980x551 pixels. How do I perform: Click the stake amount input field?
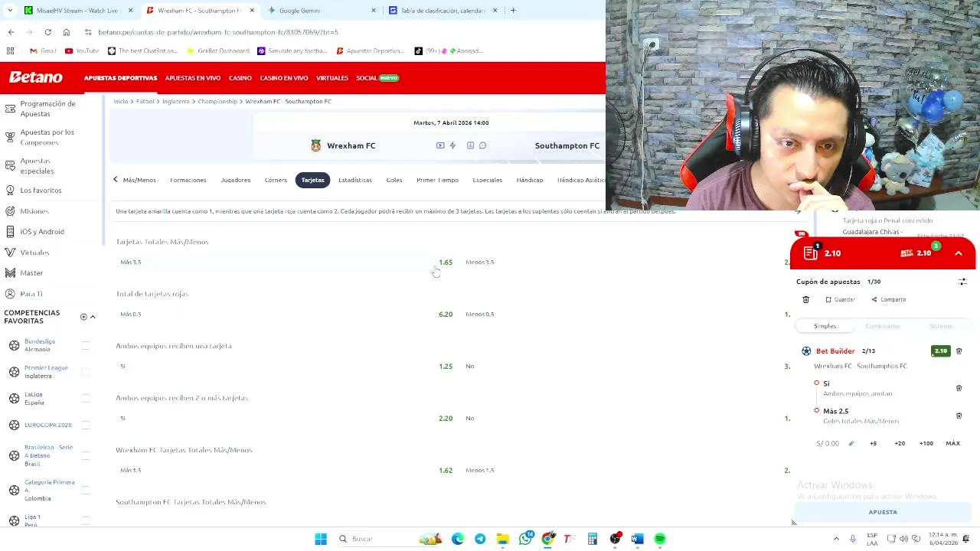tap(828, 443)
